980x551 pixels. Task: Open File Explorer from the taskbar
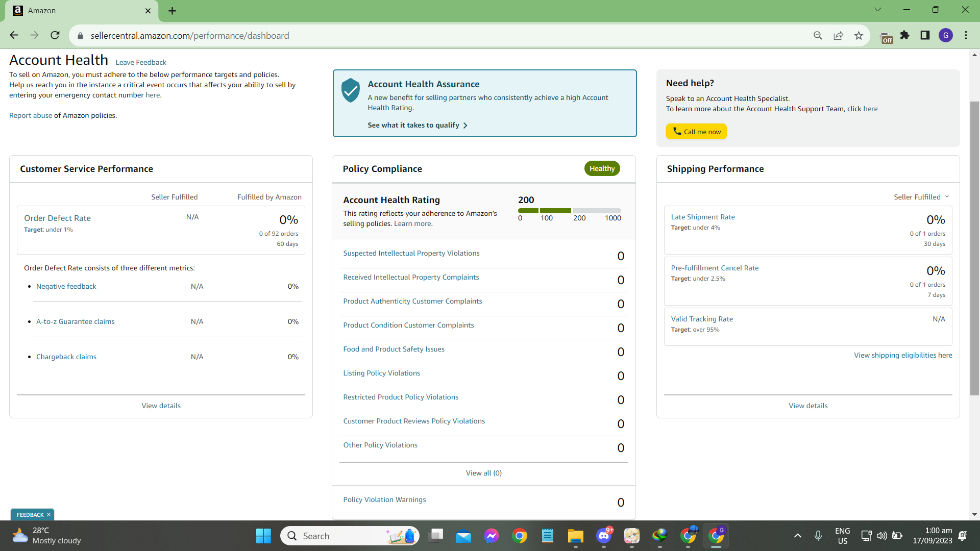click(576, 536)
